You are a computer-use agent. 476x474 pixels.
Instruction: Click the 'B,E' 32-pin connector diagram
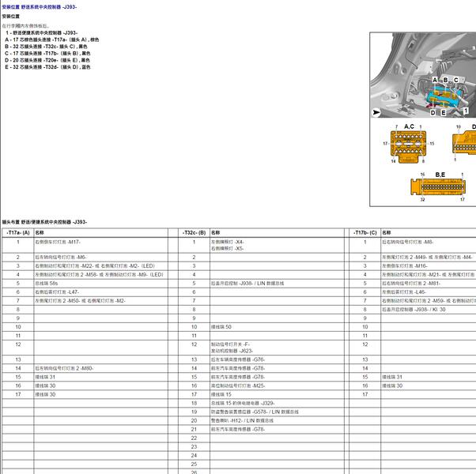point(438,186)
